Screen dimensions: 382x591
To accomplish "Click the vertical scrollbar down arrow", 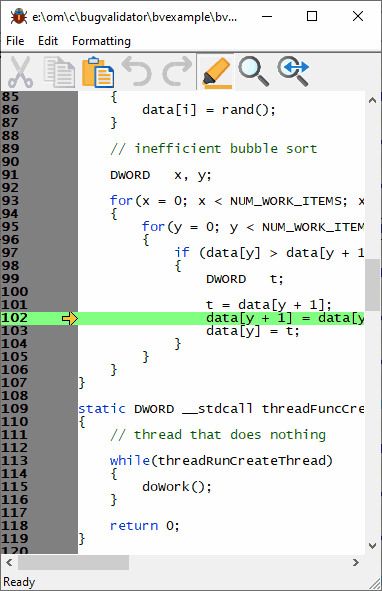I will tap(373, 545).
